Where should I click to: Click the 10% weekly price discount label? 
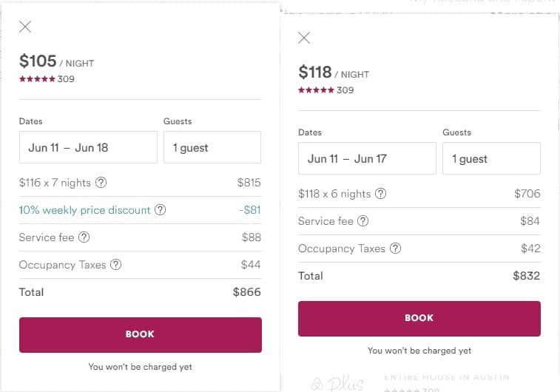(84, 210)
